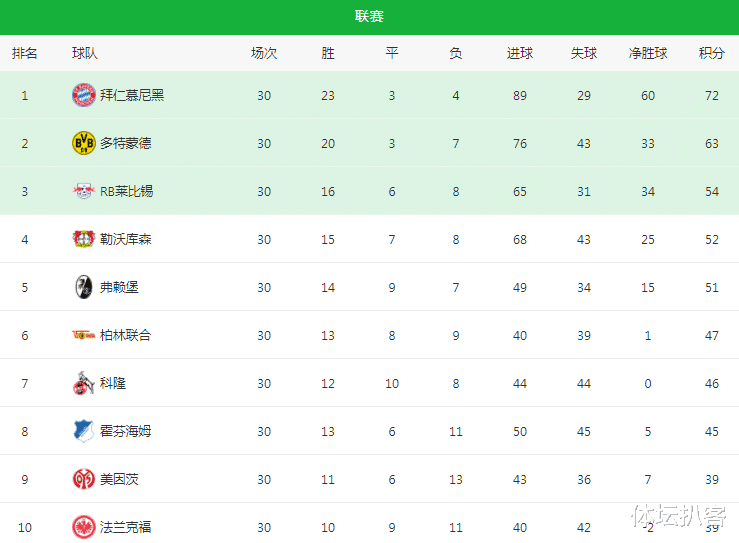The image size is (739, 543).
Task: Click the Union Berlin logo
Action: 84,335
